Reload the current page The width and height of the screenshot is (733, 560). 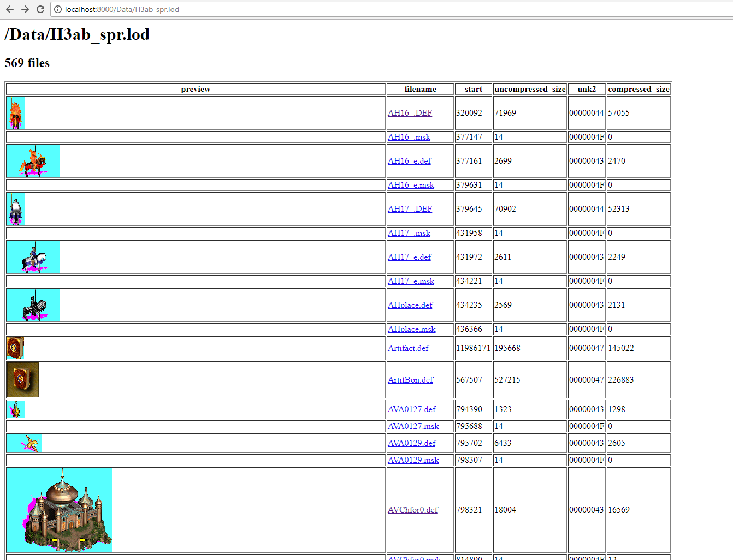[x=40, y=9]
